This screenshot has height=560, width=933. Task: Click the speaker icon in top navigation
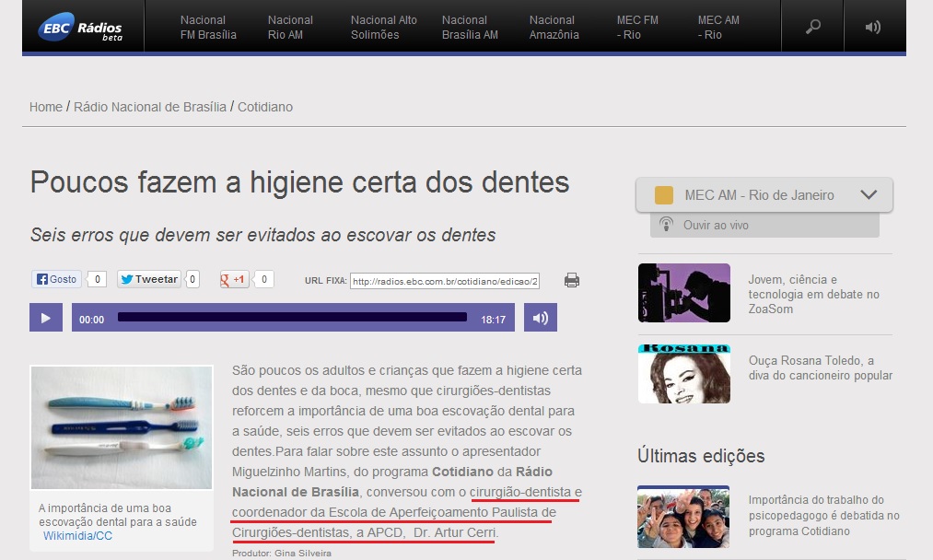click(x=872, y=27)
